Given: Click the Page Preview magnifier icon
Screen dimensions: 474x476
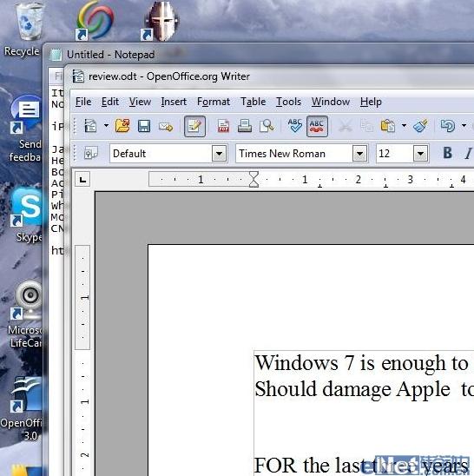Looking at the screenshot, I should tap(267, 126).
